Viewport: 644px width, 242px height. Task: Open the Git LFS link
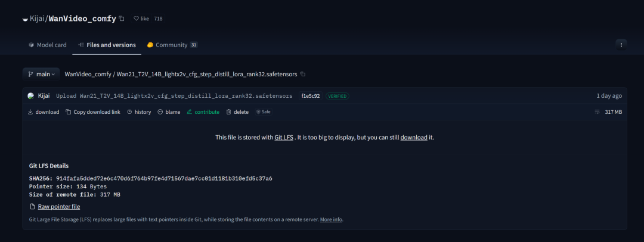pos(284,137)
